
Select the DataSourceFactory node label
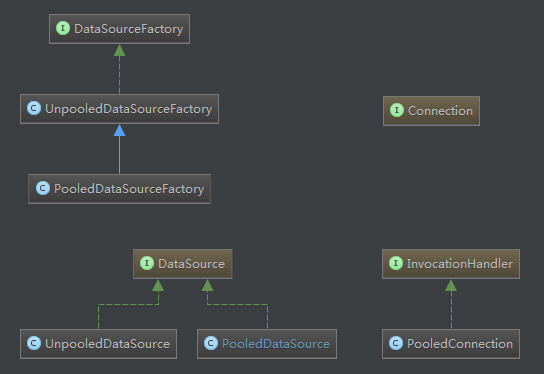(x=129, y=29)
